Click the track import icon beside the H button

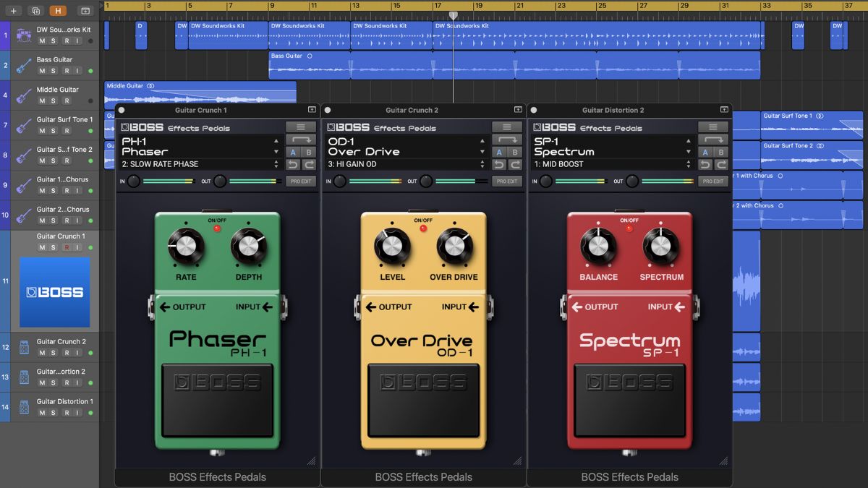pyautogui.click(x=85, y=11)
